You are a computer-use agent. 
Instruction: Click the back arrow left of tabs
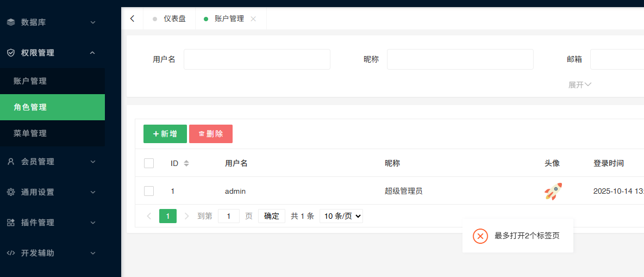pos(132,19)
